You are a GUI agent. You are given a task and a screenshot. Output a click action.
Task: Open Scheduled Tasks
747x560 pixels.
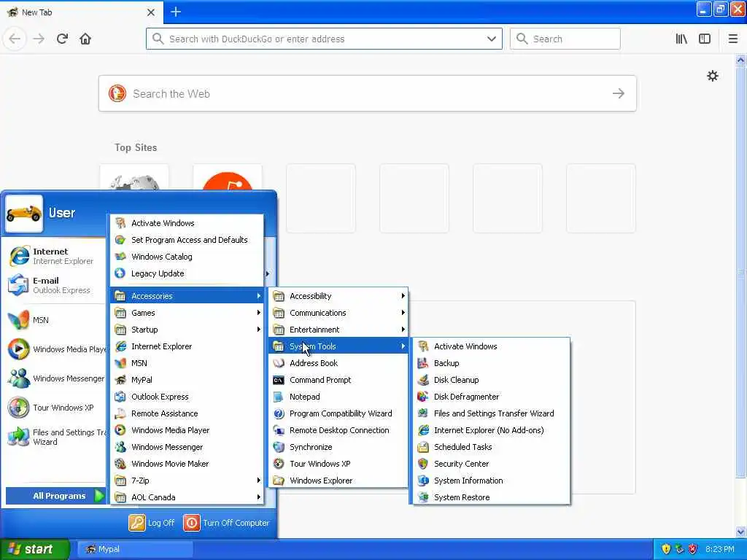(491, 447)
